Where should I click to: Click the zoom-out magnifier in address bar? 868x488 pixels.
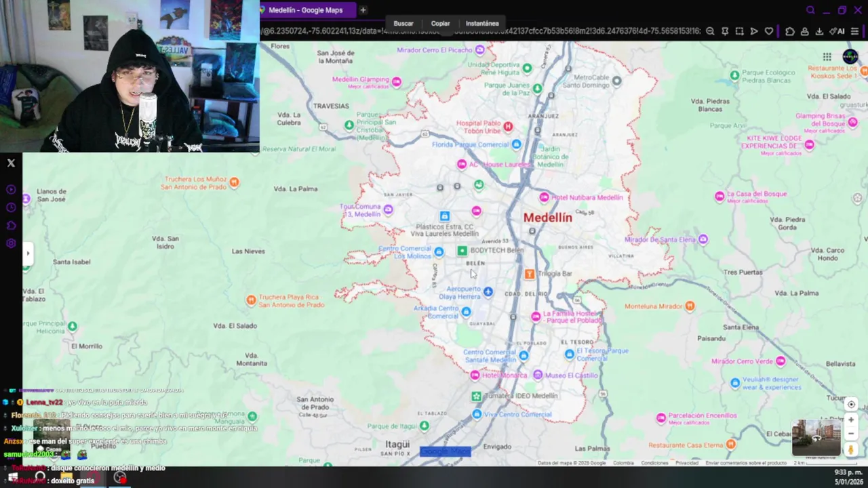710,31
